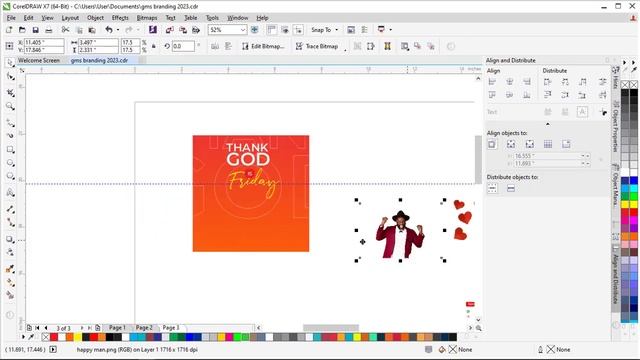Select the Text tool
The width and height of the screenshot is (640, 360).
[10, 192]
